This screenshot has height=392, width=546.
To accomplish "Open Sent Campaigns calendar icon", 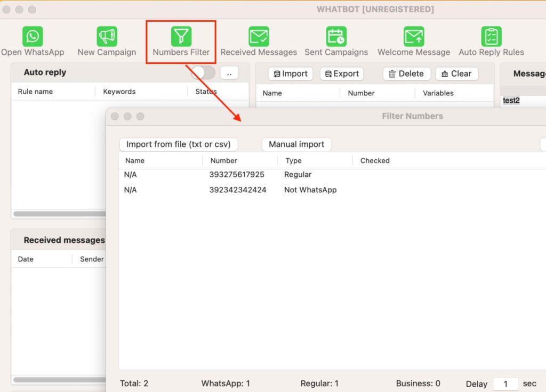I will pyautogui.click(x=336, y=37).
